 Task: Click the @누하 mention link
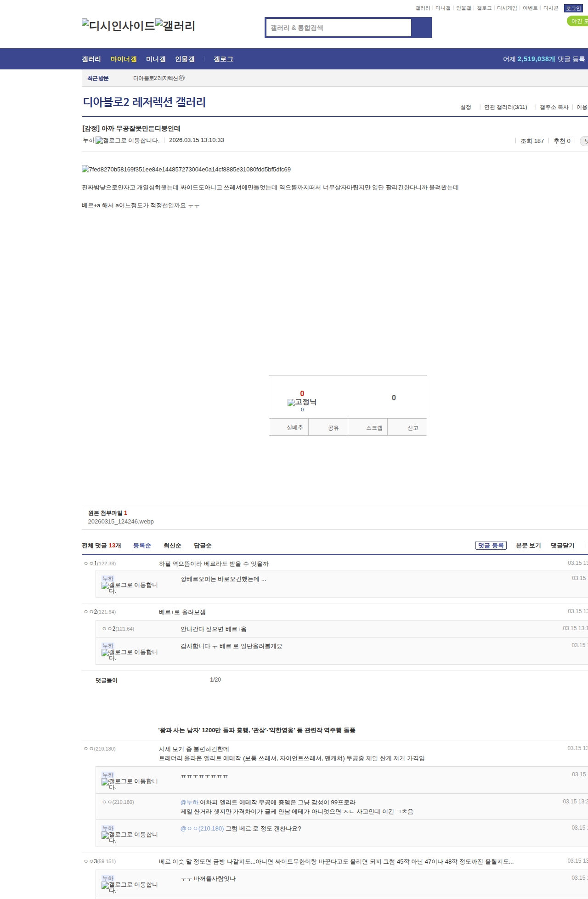[189, 802]
